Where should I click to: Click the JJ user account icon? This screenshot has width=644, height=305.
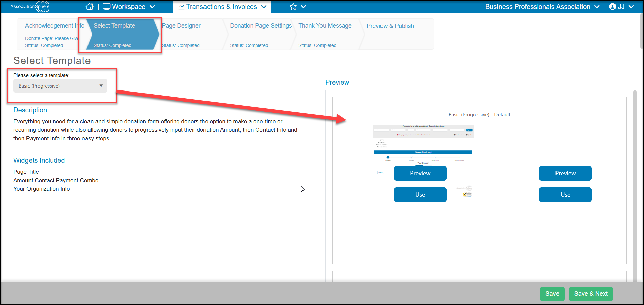(612, 7)
